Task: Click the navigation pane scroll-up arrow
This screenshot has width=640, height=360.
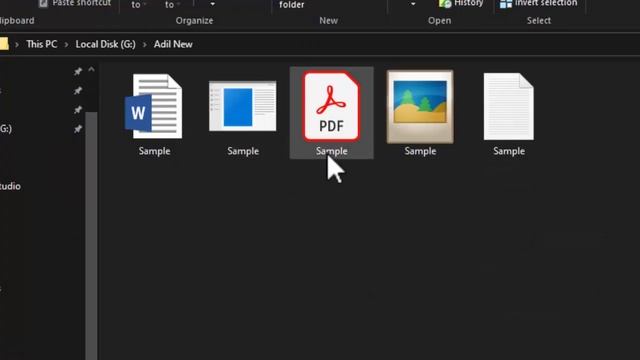Action: coord(91,70)
